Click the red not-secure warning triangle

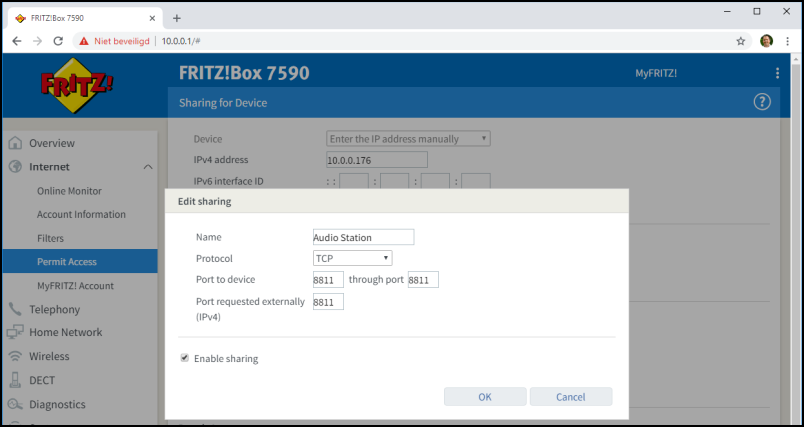point(84,41)
